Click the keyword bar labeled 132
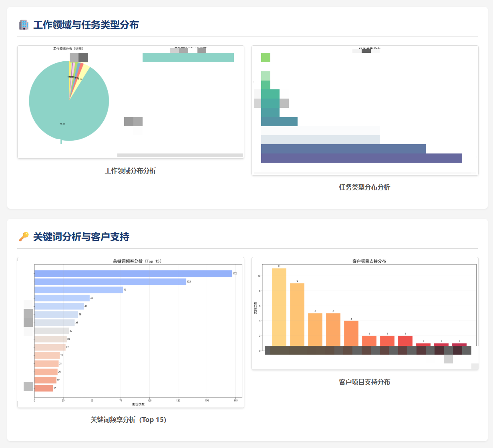Screen dimensions: 493x448 click(x=111, y=282)
